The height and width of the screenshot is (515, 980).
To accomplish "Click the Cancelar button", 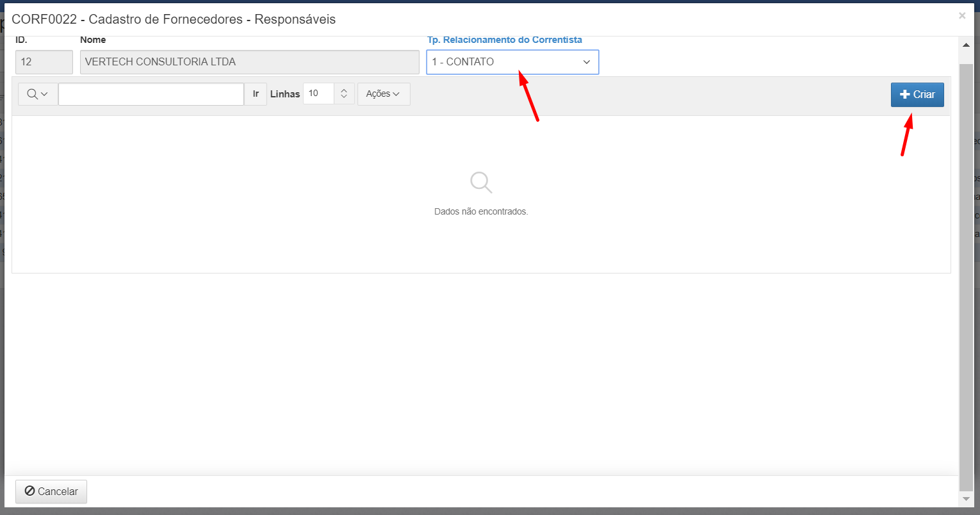I will (x=51, y=491).
